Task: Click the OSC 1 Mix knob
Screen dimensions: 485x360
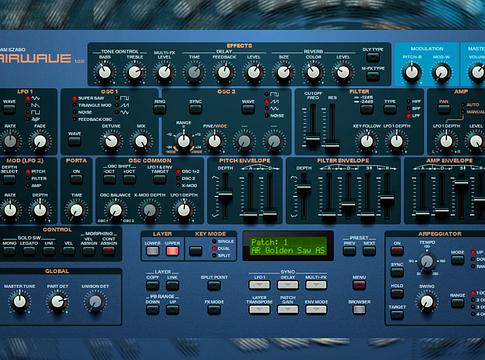Action: 141,141
